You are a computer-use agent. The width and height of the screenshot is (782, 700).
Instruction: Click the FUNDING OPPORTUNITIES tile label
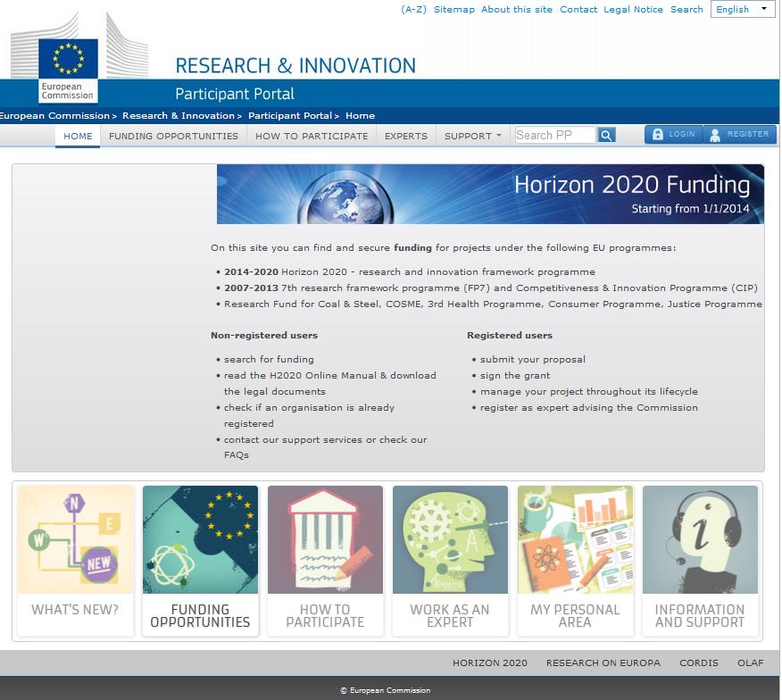[200, 616]
